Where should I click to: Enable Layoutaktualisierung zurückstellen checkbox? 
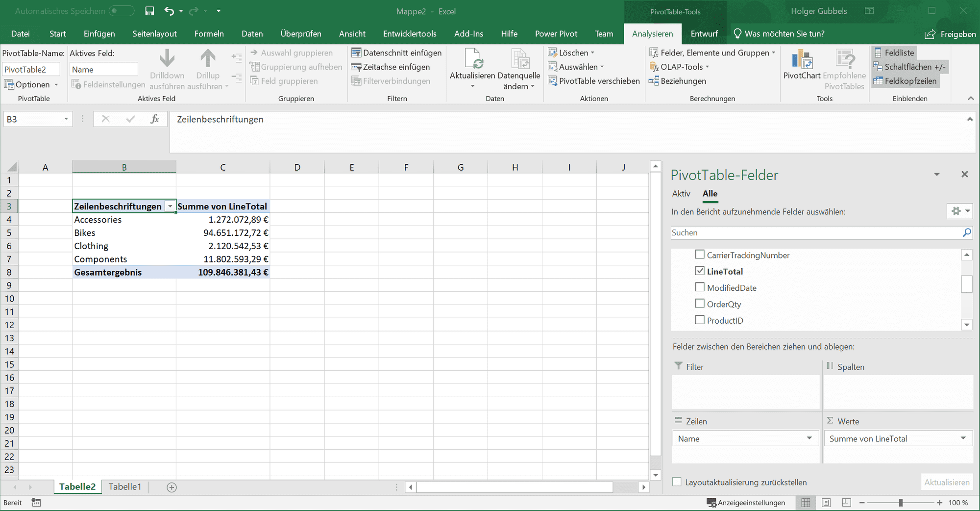point(677,482)
